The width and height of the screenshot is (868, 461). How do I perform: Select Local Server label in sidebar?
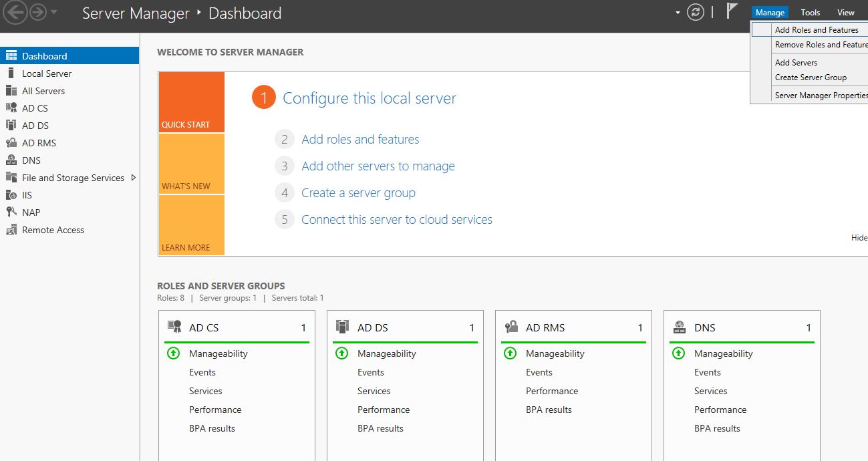47,73
